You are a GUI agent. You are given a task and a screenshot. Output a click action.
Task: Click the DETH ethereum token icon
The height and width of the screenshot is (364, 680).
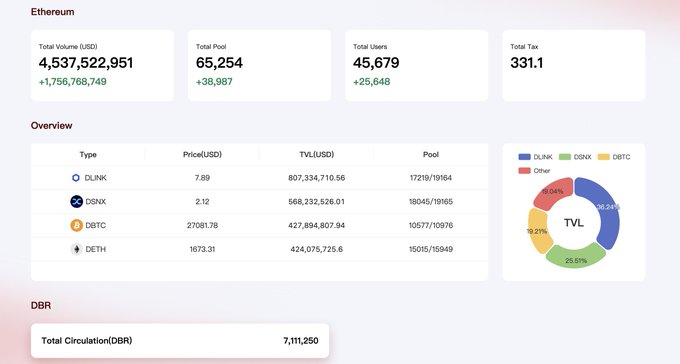point(77,249)
